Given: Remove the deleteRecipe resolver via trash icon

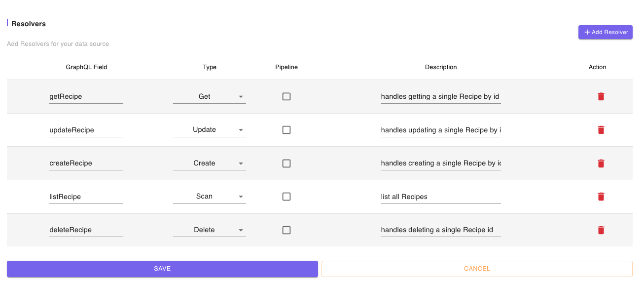Looking at the screenshot, I should (601, 230).
